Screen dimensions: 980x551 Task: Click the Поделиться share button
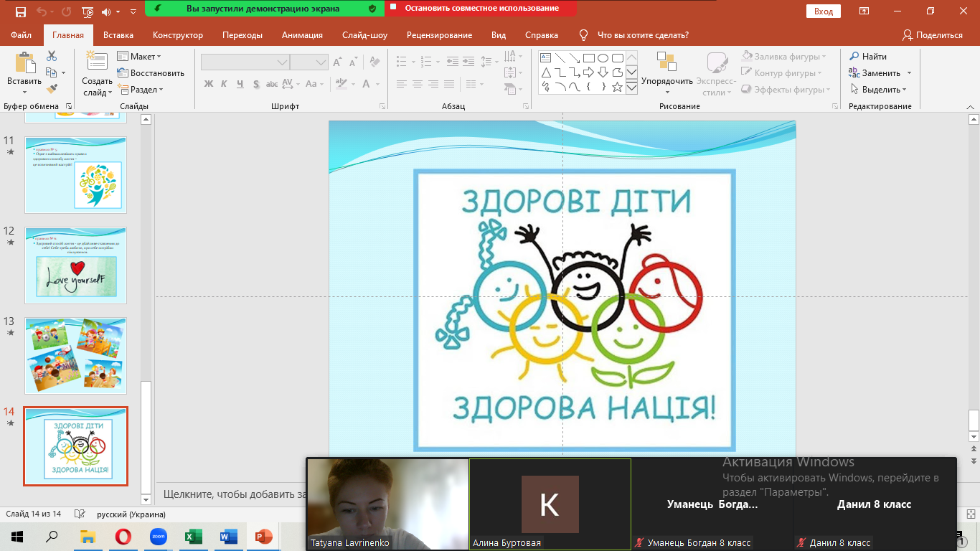pos(933,34)
